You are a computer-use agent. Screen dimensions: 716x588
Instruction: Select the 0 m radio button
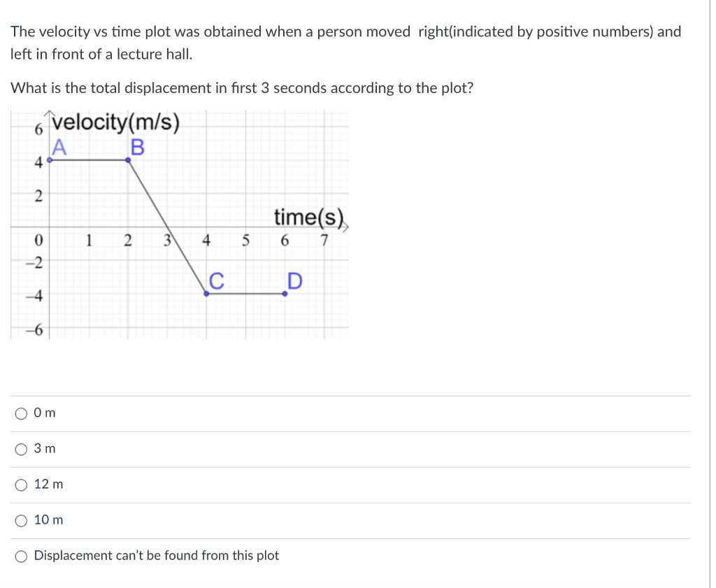(x=21, y=413)
